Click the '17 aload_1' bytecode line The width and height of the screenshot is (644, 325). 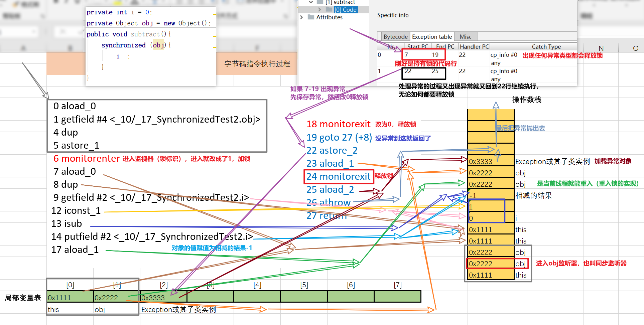point(75,250)
